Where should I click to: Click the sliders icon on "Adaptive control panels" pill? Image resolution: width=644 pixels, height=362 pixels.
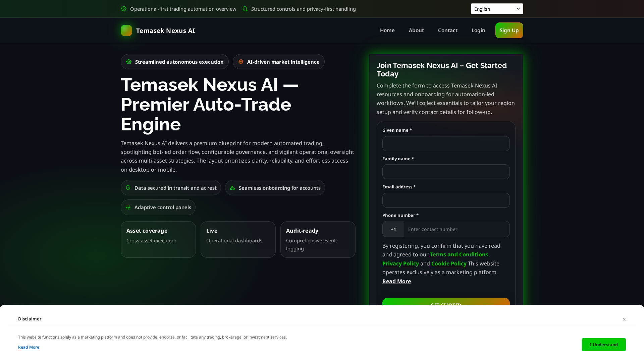128,207
